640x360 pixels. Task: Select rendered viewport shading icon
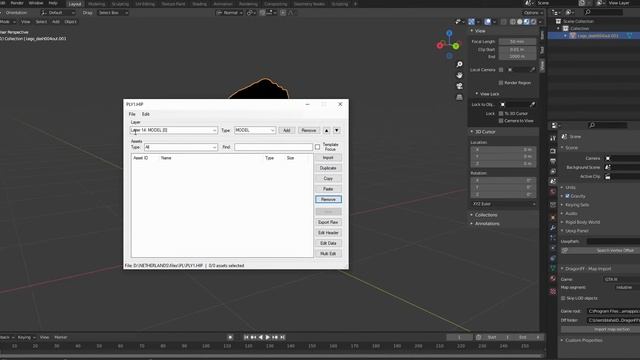tap(533, 22)
